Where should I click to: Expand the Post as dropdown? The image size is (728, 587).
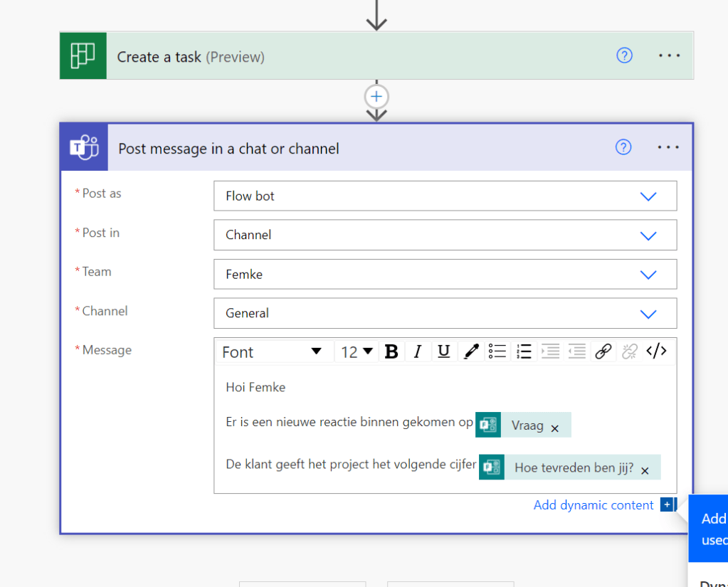[648, 196]
